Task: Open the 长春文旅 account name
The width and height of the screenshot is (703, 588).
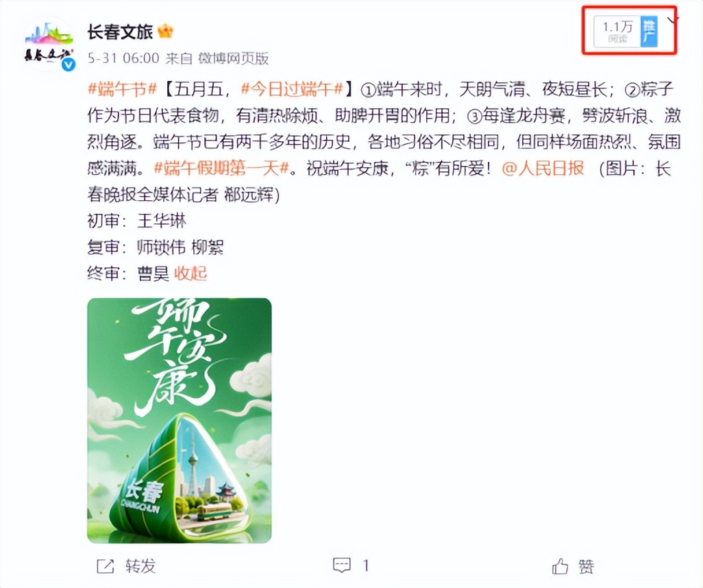Action: click(120, 32)
